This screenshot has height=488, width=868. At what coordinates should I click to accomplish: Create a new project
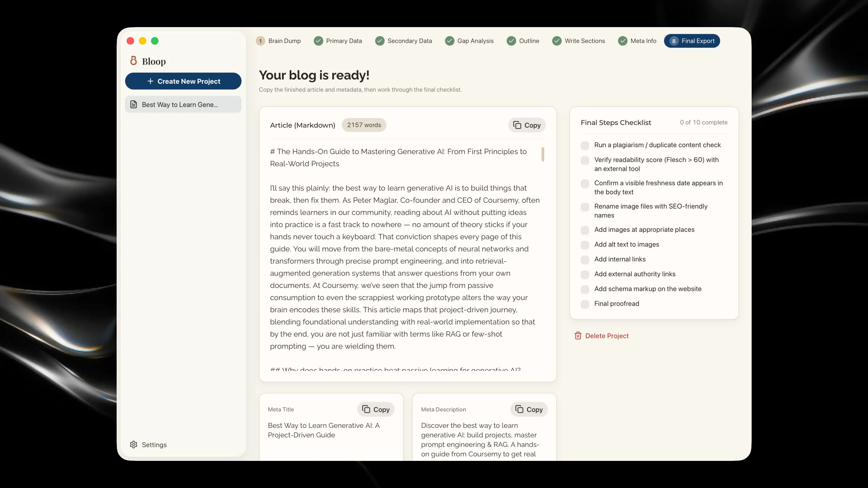(183, 81)
